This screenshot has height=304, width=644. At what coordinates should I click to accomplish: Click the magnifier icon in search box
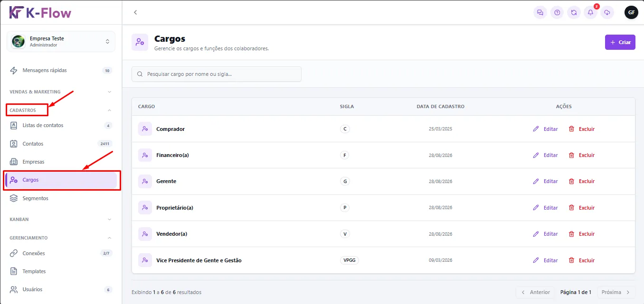140,74
